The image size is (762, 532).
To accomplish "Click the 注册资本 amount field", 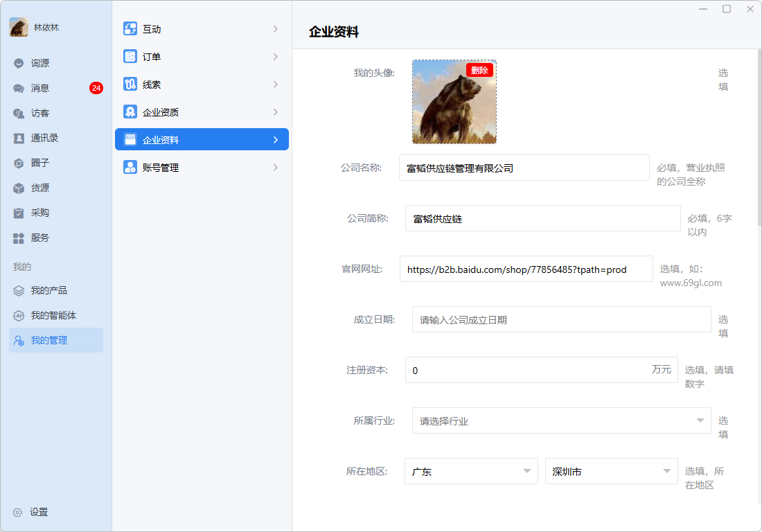I will (x=542, y=370).
